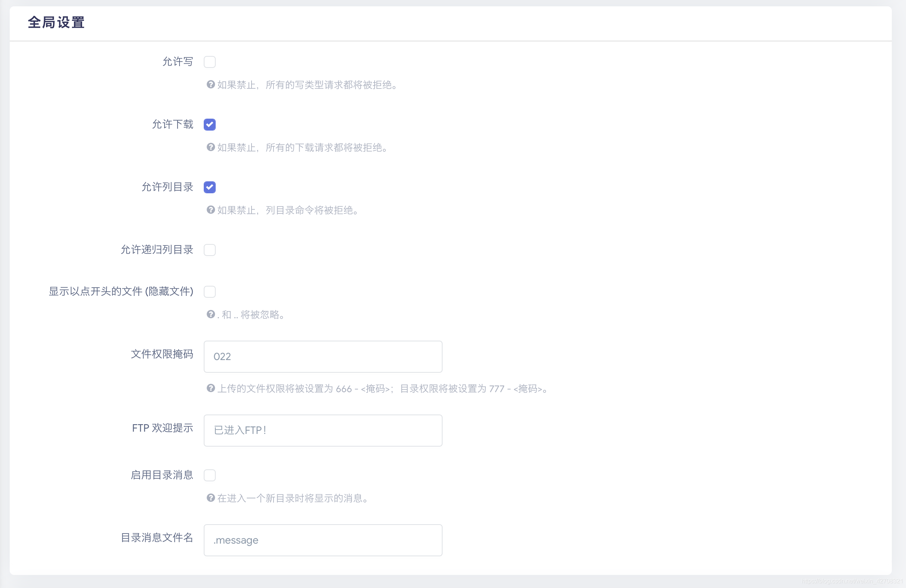The image size is (906, 588).
Task: Click help icon under 允许下载 option
Action: (x=210, y=147)
